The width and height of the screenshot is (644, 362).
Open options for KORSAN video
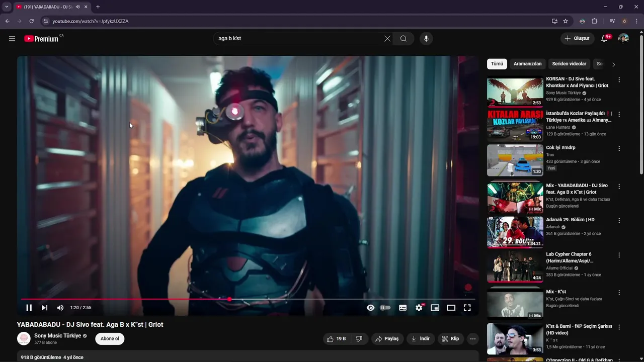tap(619, 80)
